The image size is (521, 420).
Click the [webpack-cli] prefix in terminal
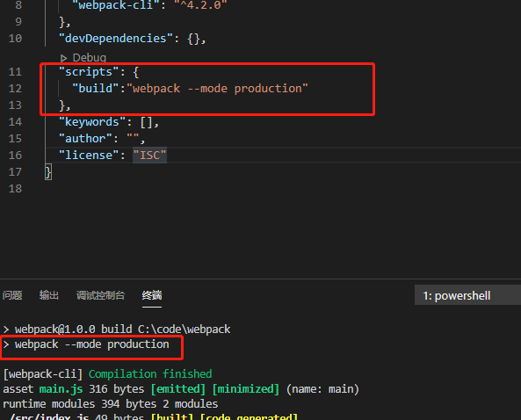[42, 374]
